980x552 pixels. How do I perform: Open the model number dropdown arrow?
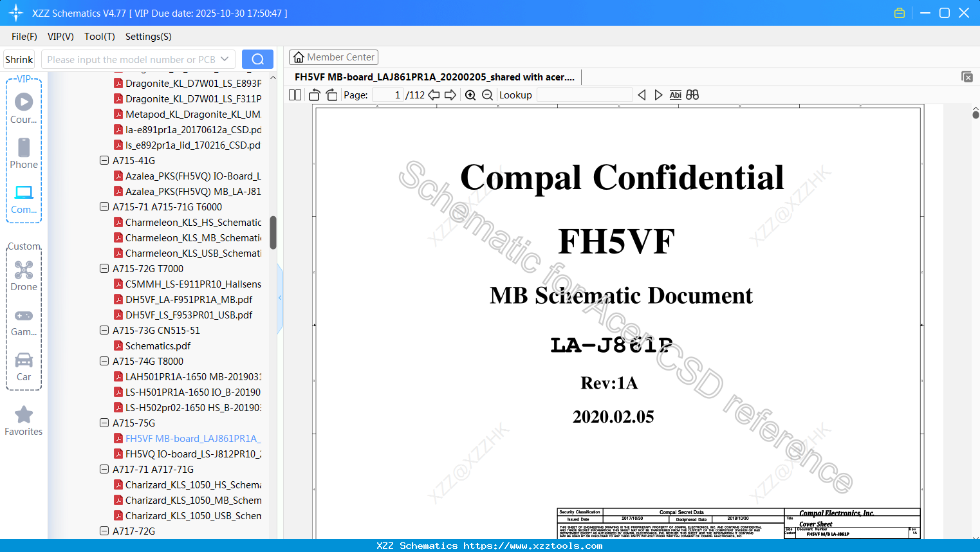(x=225, y=59)
